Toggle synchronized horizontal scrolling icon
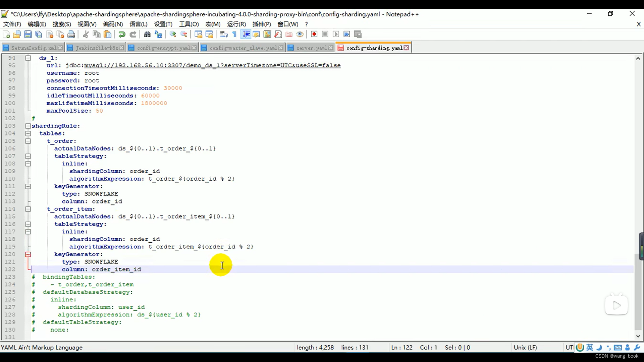The image size is (644, 362). [209, 34]
